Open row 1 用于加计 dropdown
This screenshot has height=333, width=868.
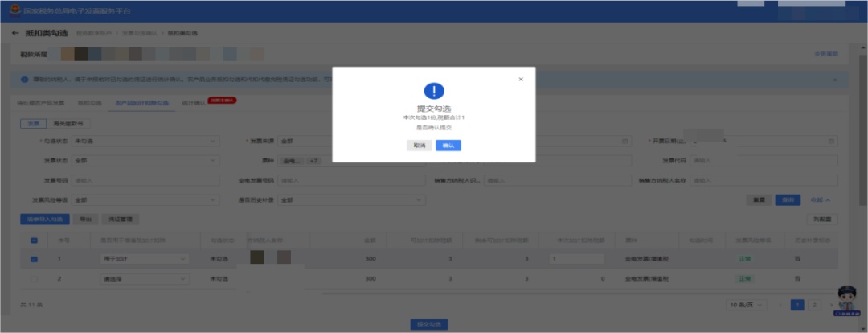pyautogui.click(x=145, y=259)
